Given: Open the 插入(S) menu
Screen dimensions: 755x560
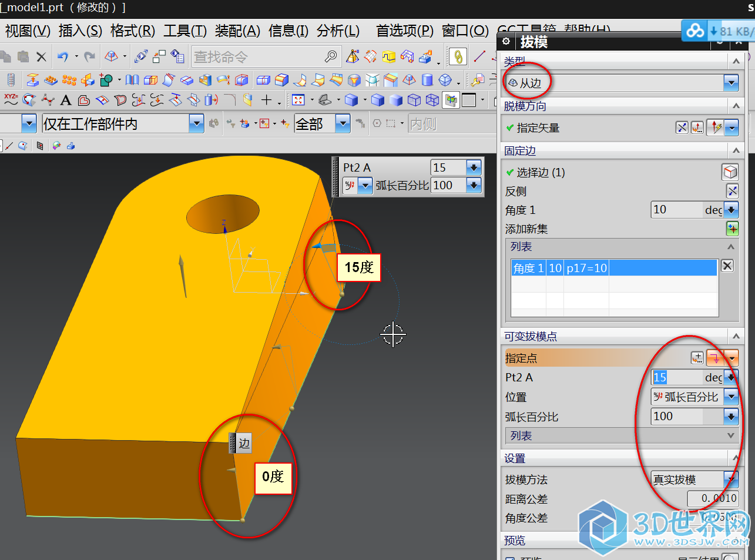Looking at the screenshot, I should pos(80,31).
